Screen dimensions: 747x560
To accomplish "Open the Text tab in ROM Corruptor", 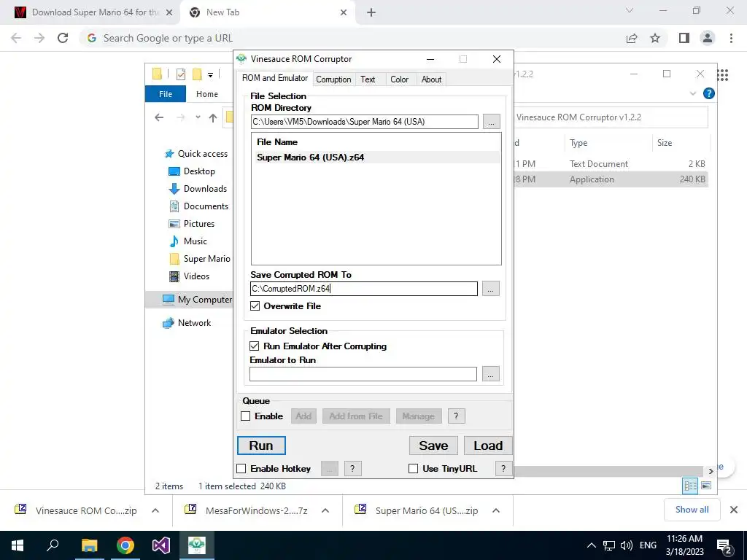I will (x=368, y=79).
